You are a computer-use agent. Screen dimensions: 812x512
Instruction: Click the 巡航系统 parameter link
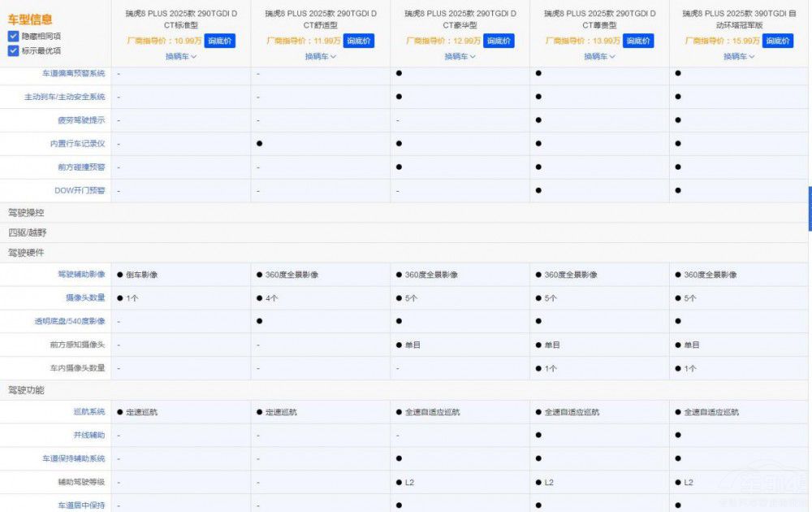pyautogui.click(x=89, y=412)
